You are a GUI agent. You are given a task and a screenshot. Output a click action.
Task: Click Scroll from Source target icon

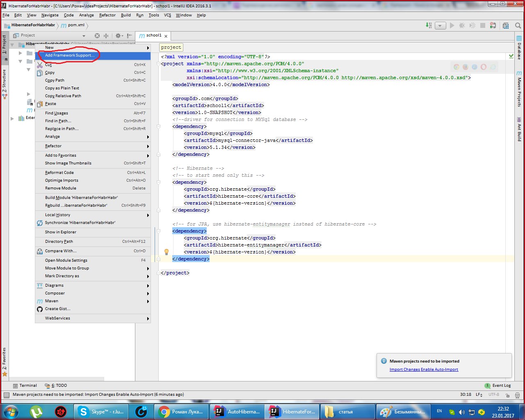pos(97,36)
